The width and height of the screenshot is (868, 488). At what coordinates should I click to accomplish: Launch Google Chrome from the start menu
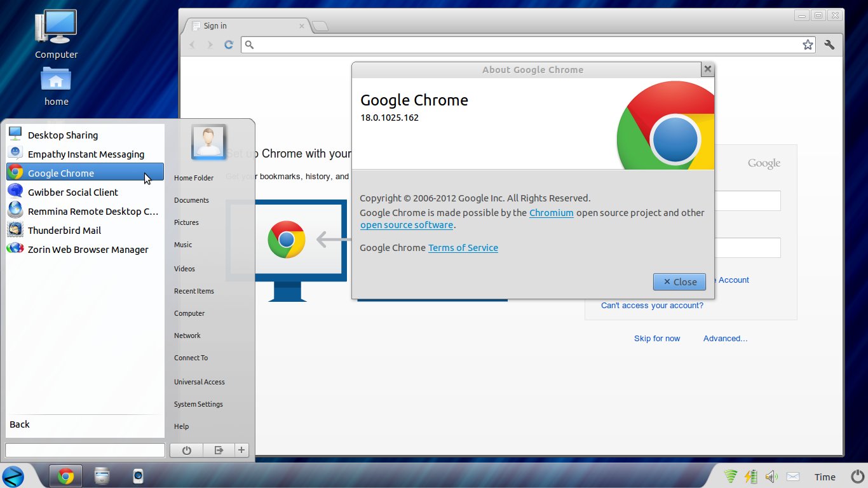point(85,173)
